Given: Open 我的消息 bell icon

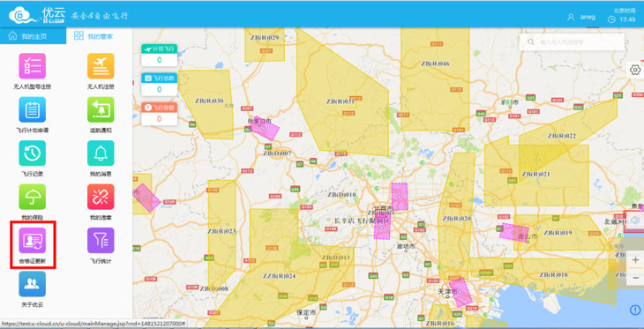Looking at the screenshot, I should pos(101,153).
